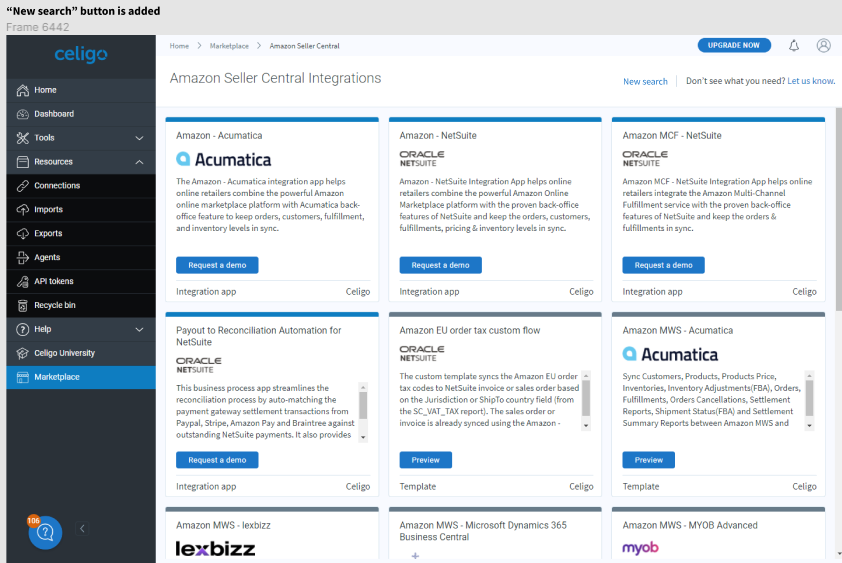Screen dimensions: 842x563
Task: Collapse the sidebar using the arrow
Action: pos(82,529)
